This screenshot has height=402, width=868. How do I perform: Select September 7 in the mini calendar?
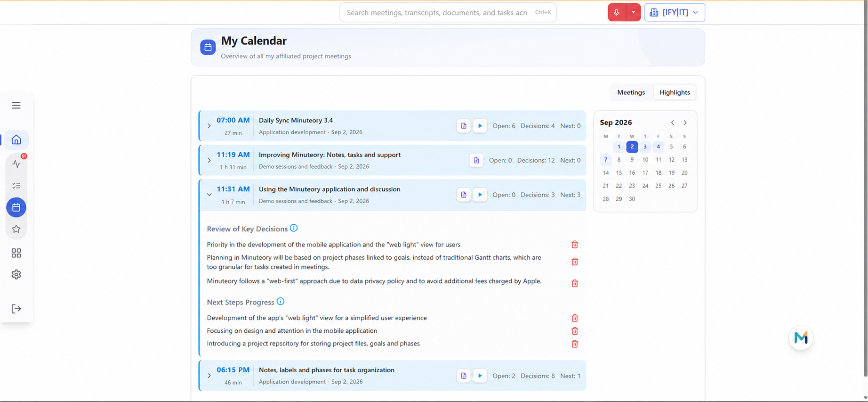click(x=606, y=160)
